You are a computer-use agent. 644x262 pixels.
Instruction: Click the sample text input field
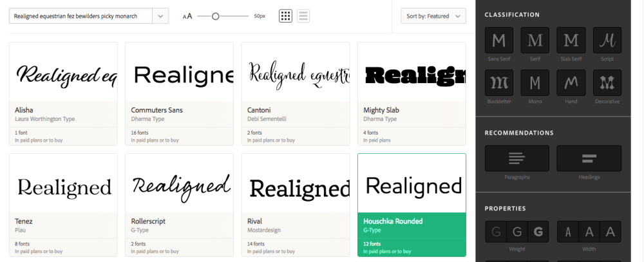(81, 16)
